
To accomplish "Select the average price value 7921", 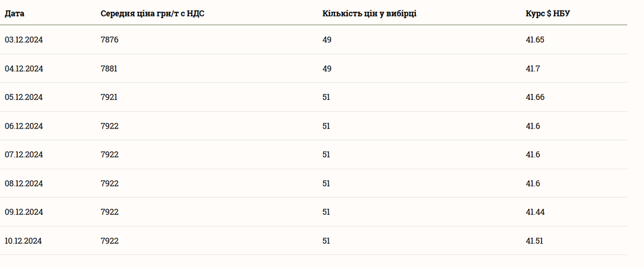I will (x=109, y=98).
